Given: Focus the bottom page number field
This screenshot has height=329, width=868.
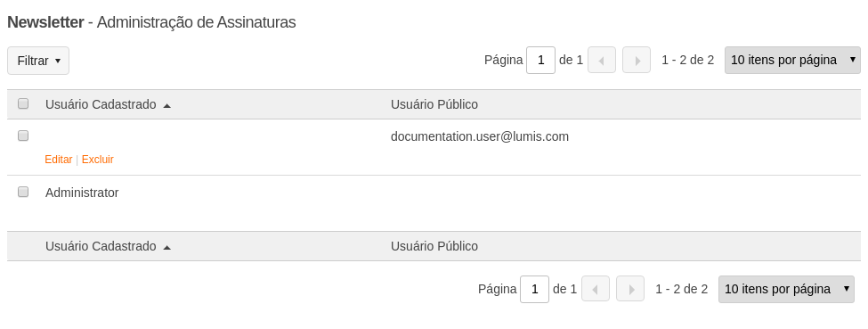Looking at the screenshot, I should [x=535, y=289].
